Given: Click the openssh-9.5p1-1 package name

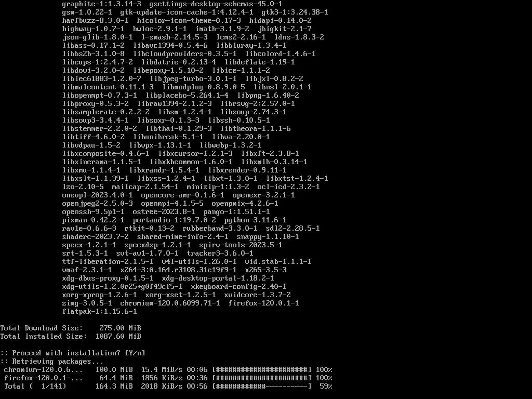Looking at the screenshot, I should click(x=94, y=212).
